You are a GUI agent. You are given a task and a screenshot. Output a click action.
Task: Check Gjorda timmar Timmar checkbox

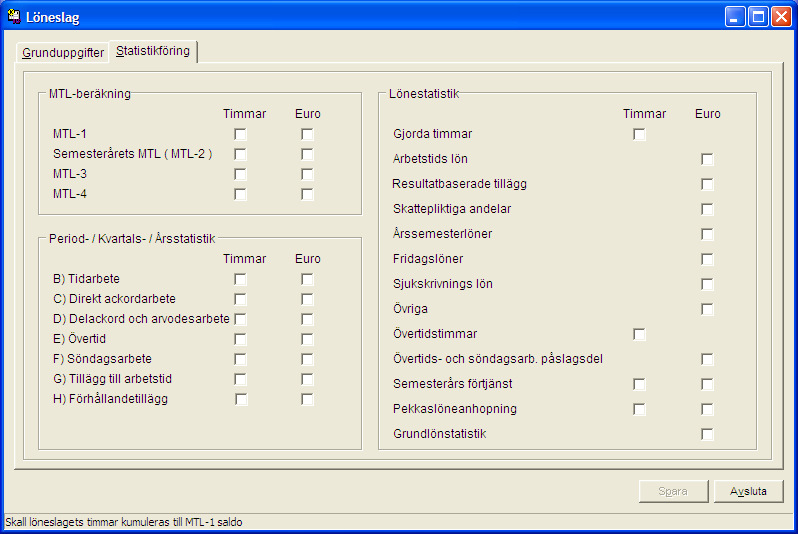639,134
